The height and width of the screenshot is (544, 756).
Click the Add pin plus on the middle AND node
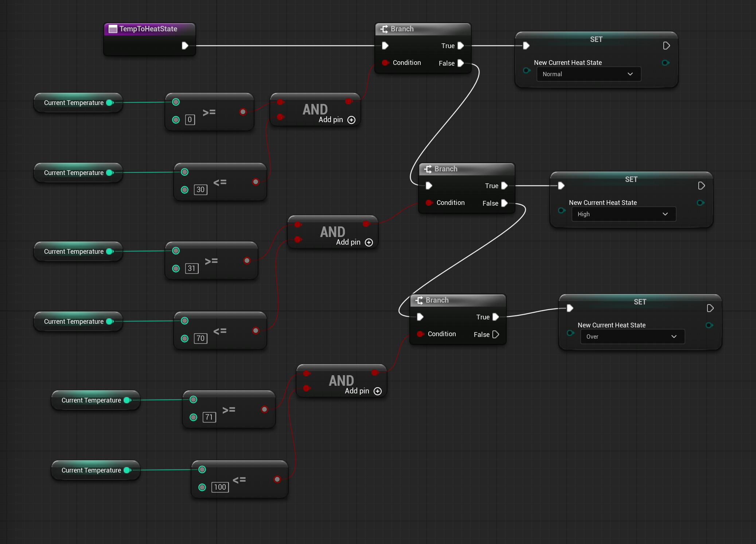369,242
